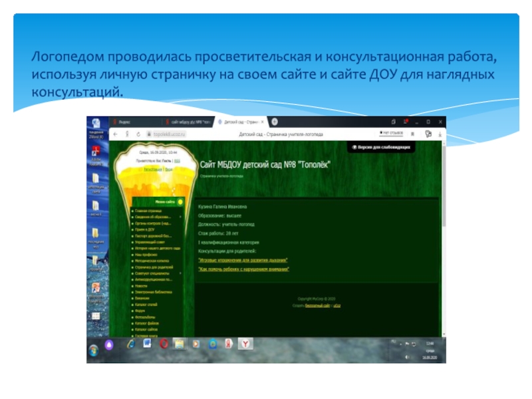Open the red 'Я' Yandex taskbar icon
This screenshot has width=532, height=399.
pyautogui.click(x=229, y=344)
